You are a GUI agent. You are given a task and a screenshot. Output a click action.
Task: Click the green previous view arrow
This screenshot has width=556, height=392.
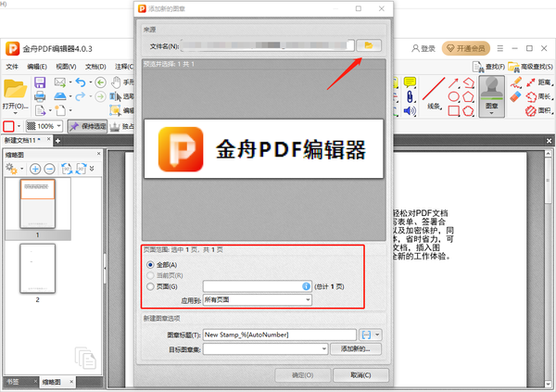101,82
